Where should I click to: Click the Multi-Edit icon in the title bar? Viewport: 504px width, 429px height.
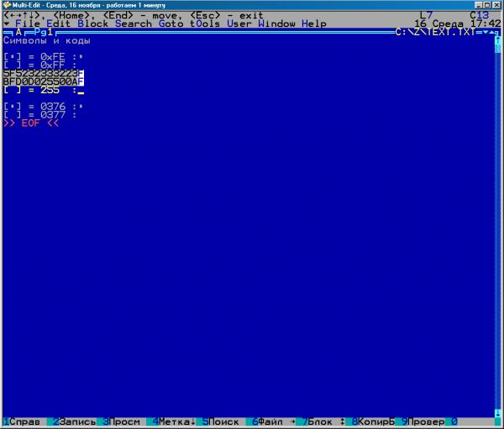6,5
